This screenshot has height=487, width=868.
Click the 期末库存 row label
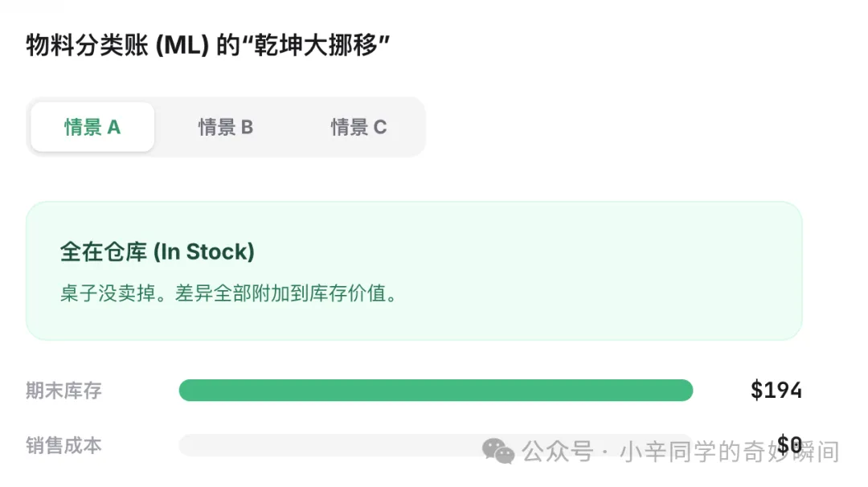[x=63, y=391]
